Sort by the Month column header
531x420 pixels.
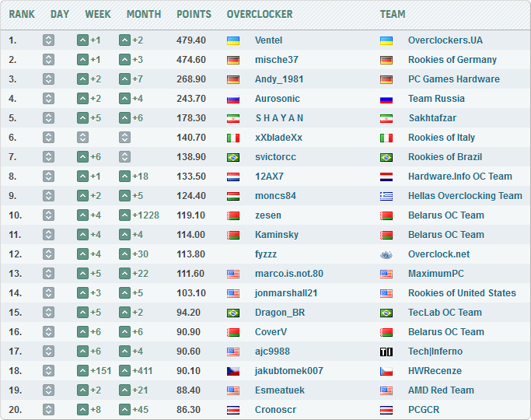[144, 14]
